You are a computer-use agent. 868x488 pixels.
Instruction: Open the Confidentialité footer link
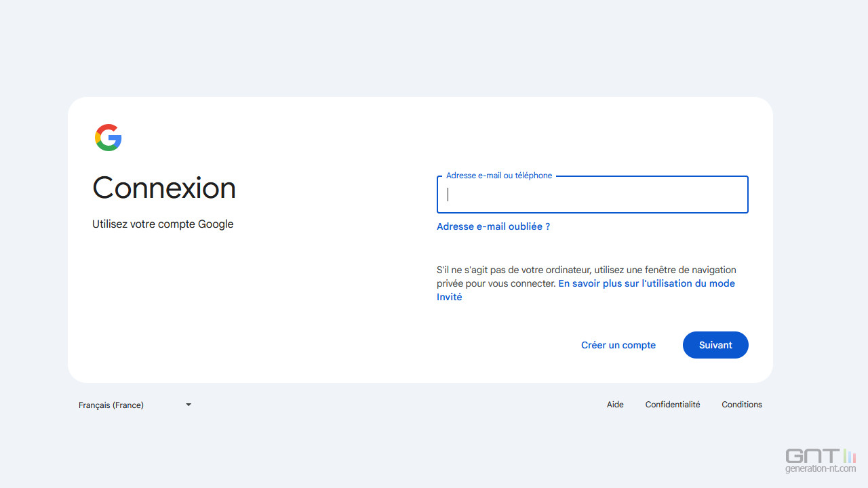tap(672, 405)
